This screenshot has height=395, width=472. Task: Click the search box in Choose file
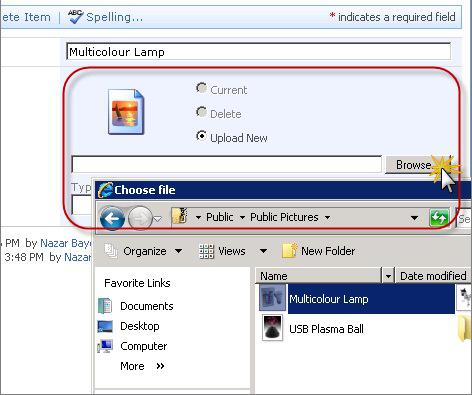click(x=464, y=219)
